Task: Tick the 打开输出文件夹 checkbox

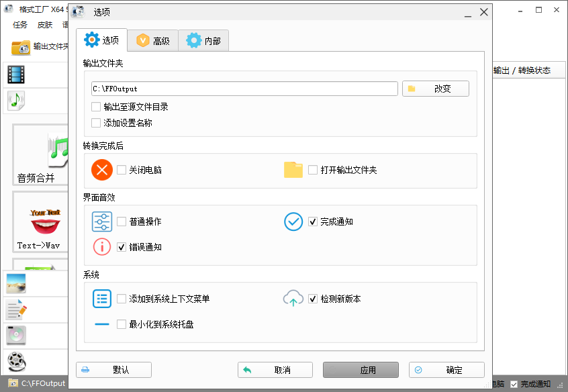Action: tap(313, 170)
